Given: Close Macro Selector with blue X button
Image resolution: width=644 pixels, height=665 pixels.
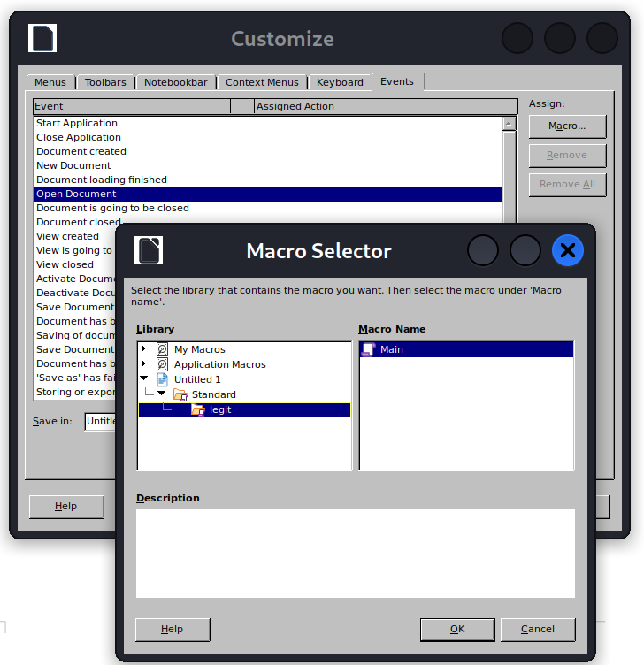Looking at the screenshot, I should pos(567,251).
